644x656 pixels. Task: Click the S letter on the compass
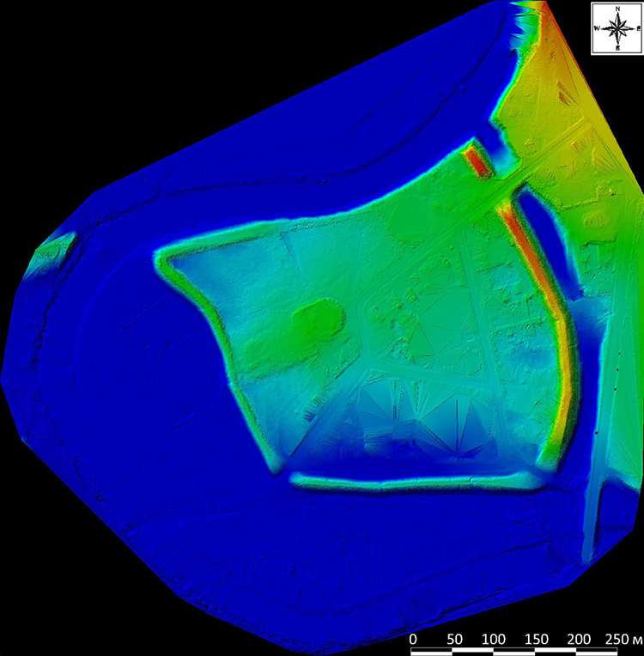pyautogui.click(x=617, y=49)
